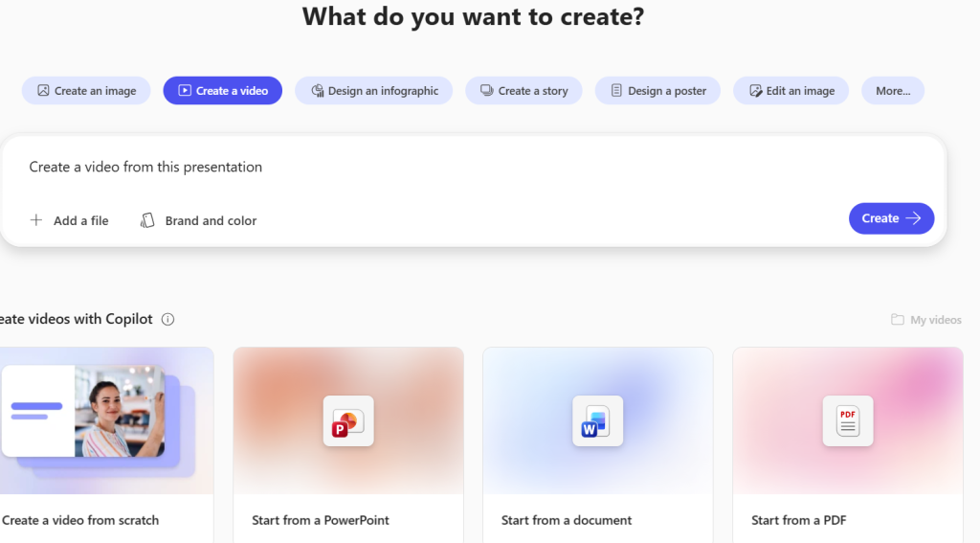The image size is (980, 543).
Task: Expand the More... options menu
Action: [x=893, y=91]
